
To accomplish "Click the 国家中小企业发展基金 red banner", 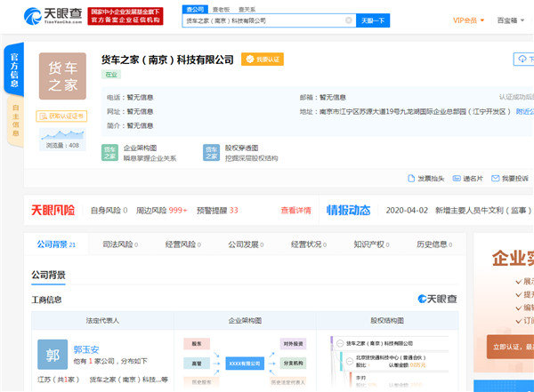I will (x=125, y=16).
